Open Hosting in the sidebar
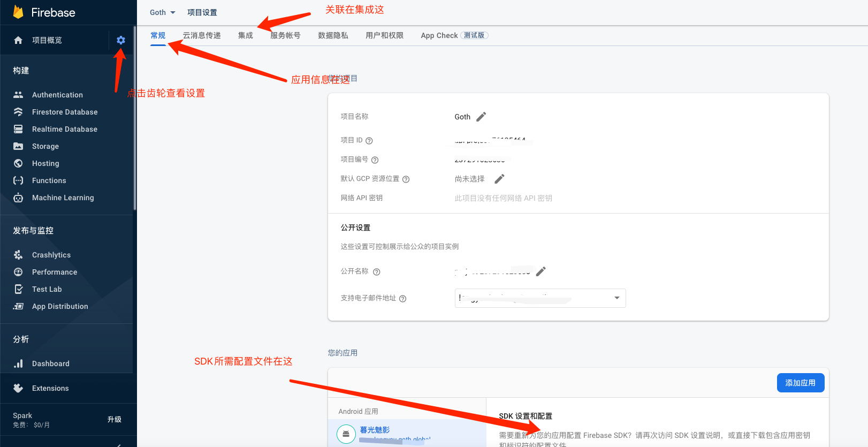The width and height of the screenshot is (868, 447). 45,163
